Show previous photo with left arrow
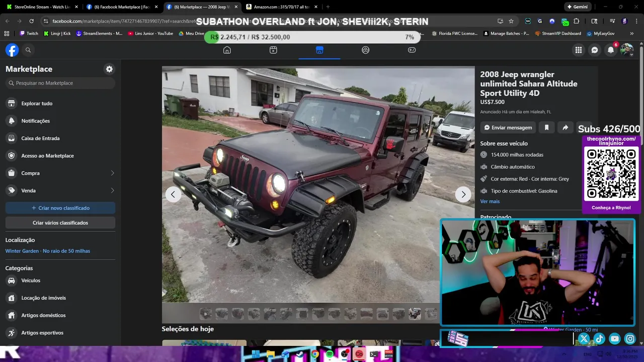Screen dimensions: 644x362 coord(173,194)
